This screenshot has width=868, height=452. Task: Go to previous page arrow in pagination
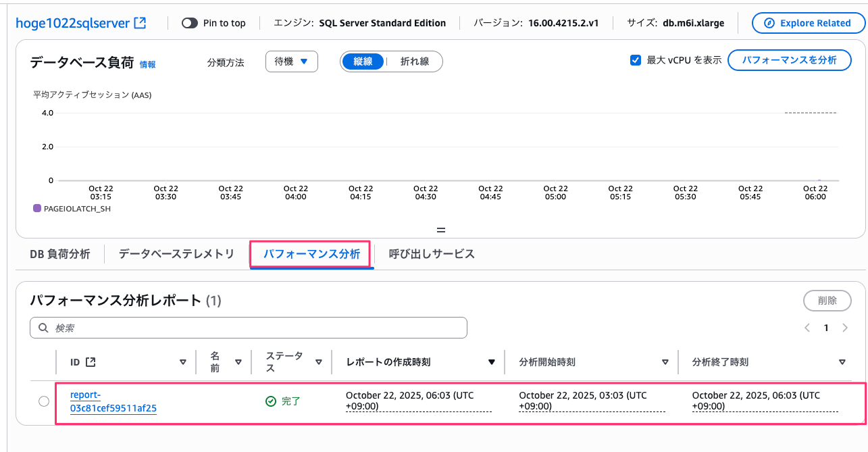[x=807, y=328]
